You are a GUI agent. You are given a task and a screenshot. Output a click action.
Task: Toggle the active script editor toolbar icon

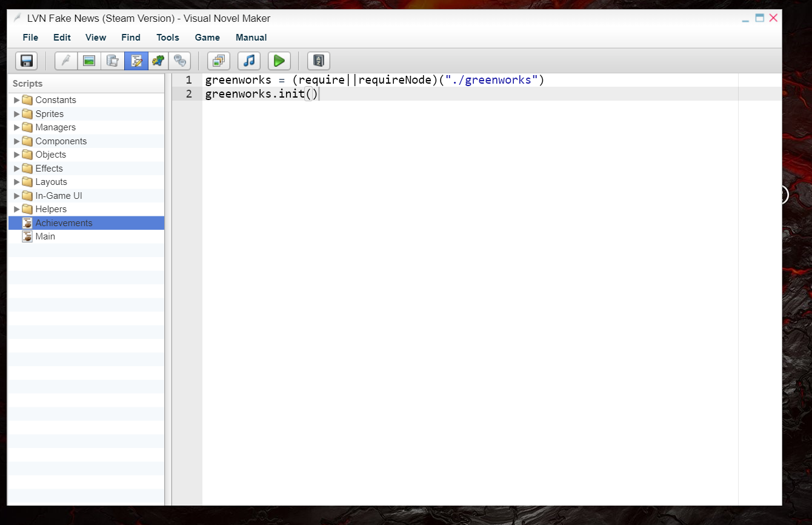[x=136, y=61]
